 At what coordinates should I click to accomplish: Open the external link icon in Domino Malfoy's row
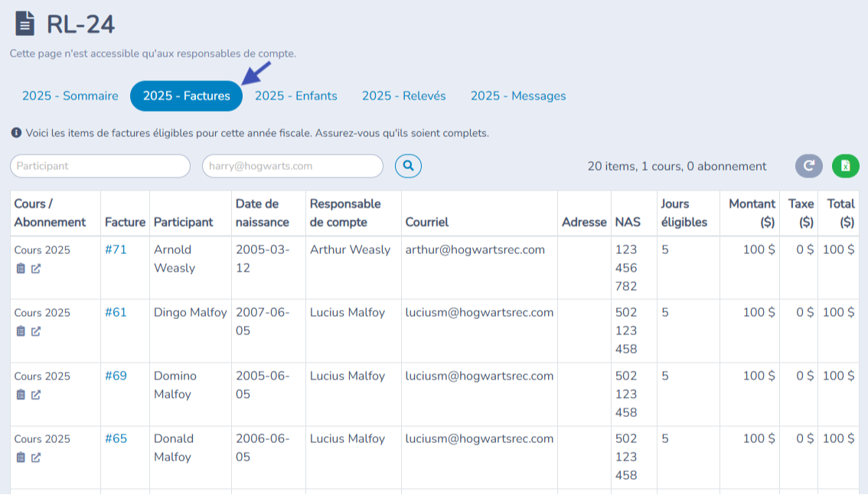tap(36, 395)
